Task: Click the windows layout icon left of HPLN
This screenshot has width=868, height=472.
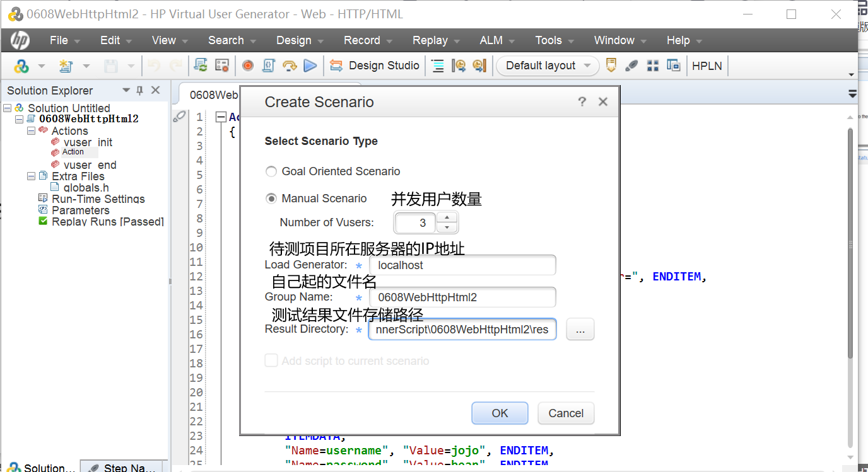Action: coord(674,66)
